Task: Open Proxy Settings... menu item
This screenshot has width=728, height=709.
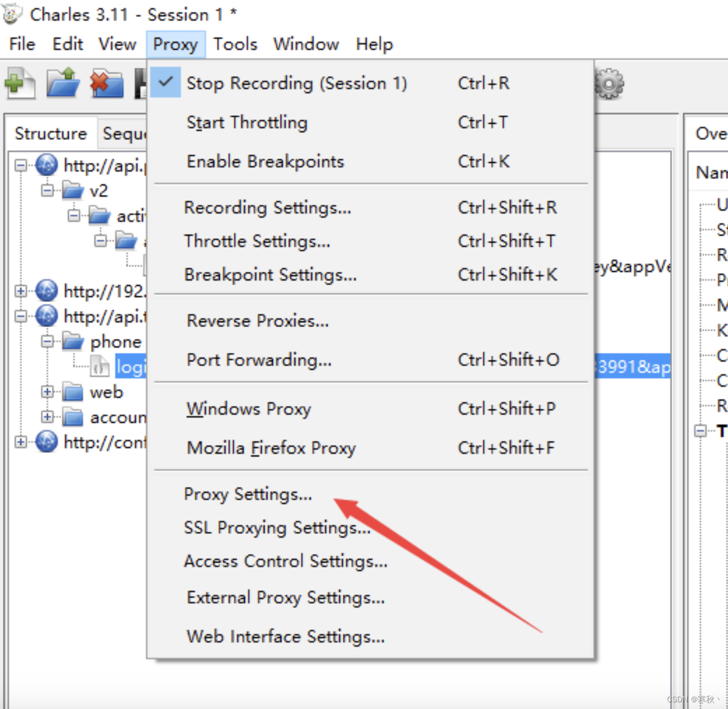Action: coord(370,494)
